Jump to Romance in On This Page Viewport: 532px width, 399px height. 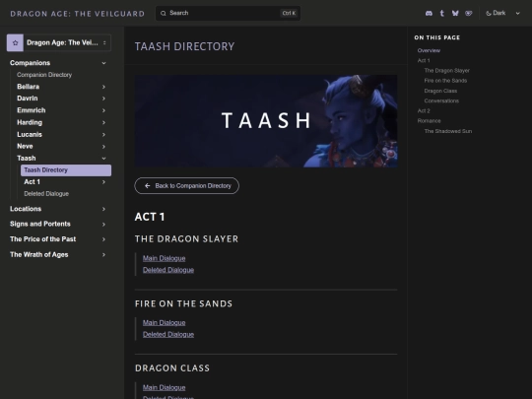coord(429,121)
